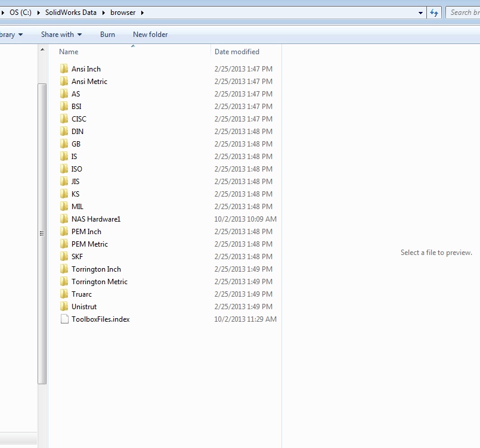Click the refresh button beside address bar

(434, 13)
